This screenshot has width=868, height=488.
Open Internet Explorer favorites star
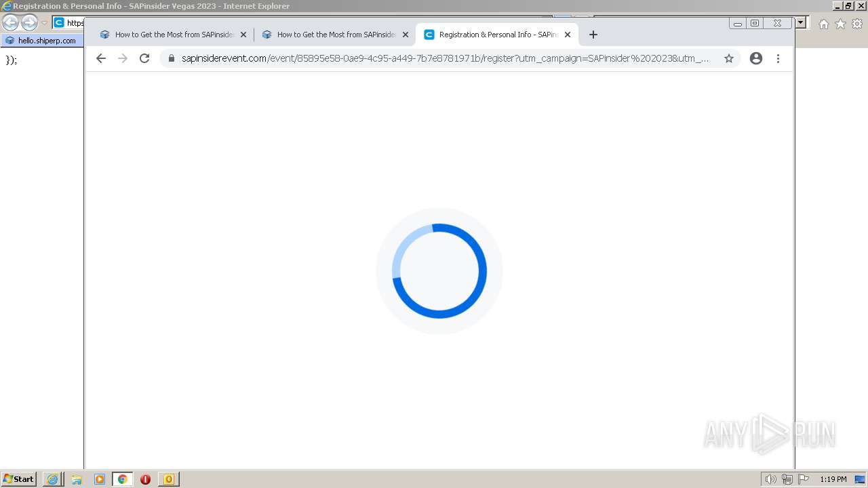pos(840,24)
